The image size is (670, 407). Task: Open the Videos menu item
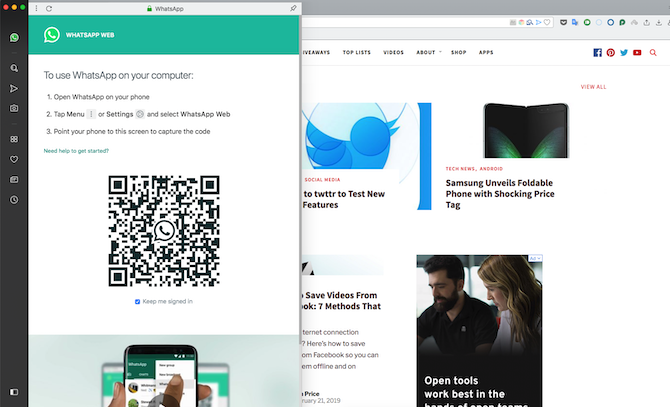tap(393, 52)
